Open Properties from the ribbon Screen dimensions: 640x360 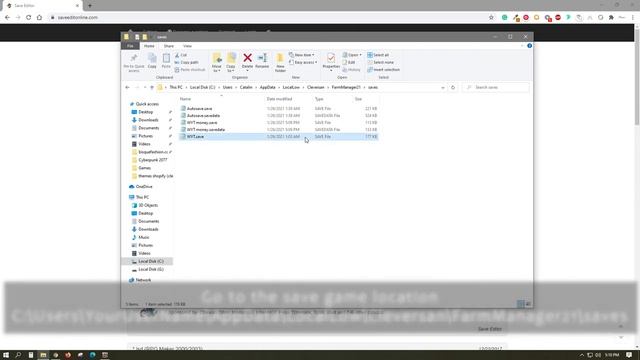(x=331, y=61)
